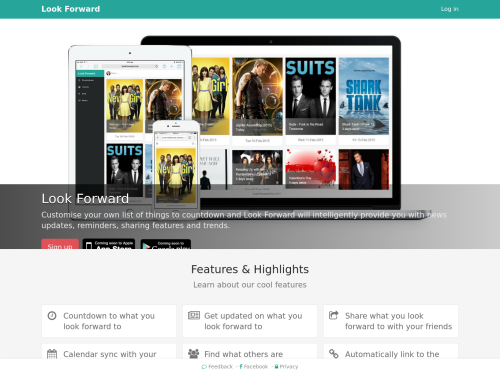Select the Share what you look forward to with friends card
Screen dimensions: 500x374
coord(391,321)
